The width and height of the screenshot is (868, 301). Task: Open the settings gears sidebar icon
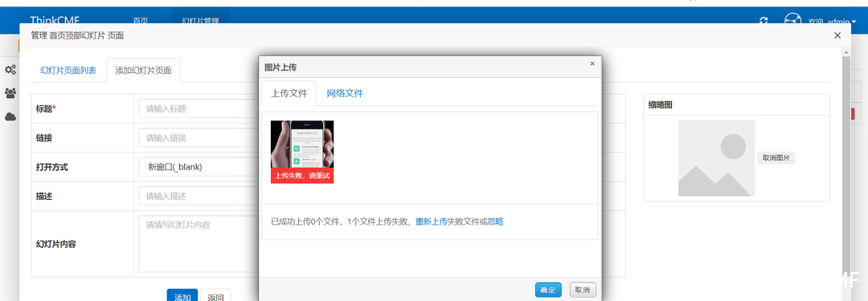(10, 71)
